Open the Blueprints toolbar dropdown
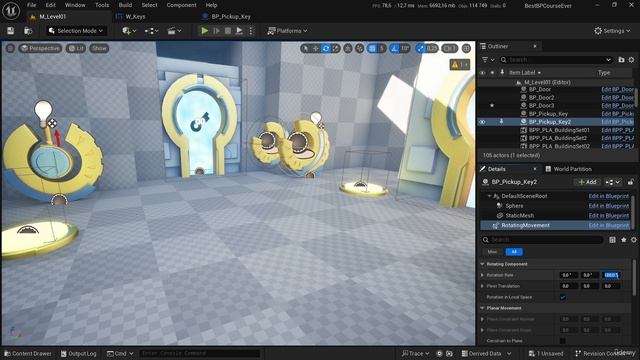Image resolution: width=640 pixels, height=360 pixels. pos(151,31)
